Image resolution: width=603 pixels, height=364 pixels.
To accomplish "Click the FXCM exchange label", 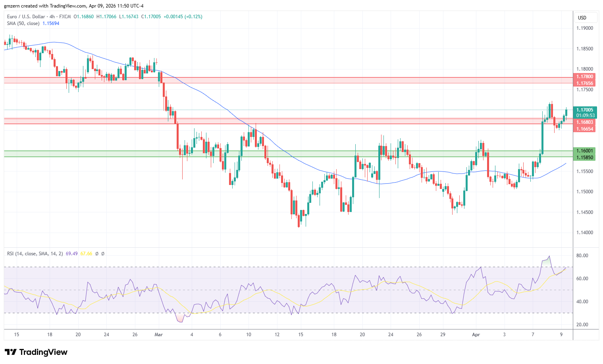I will (x=65, y=17).
